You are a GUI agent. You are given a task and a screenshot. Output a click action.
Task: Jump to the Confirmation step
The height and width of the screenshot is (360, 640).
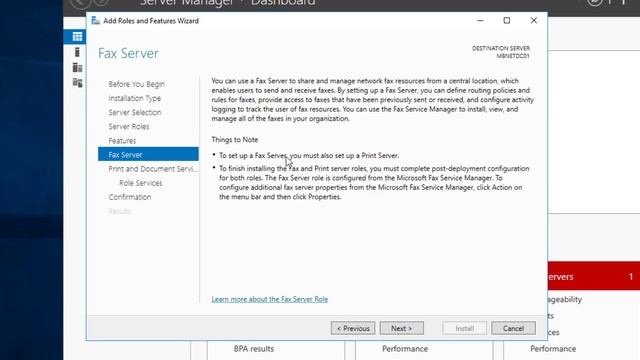[x=130, y=197]
